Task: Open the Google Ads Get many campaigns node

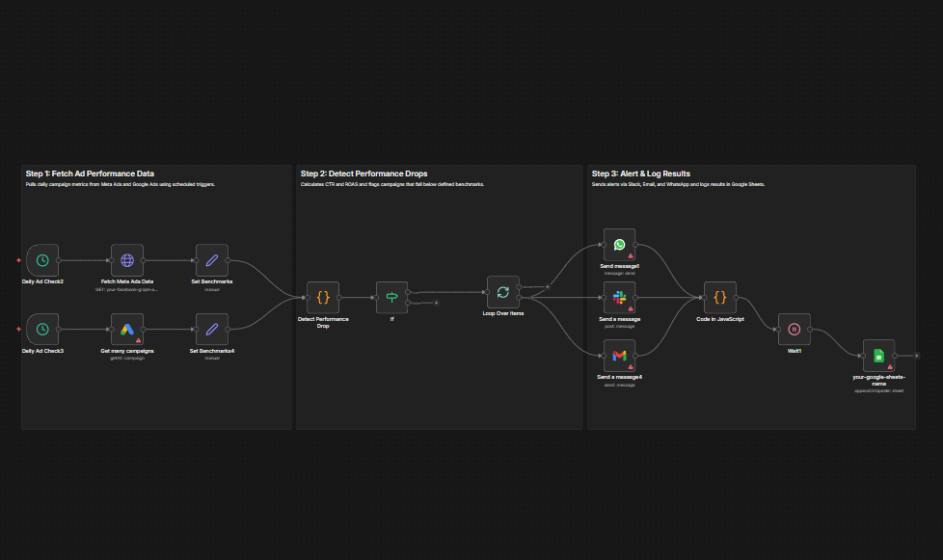Action: pos(126,329)
